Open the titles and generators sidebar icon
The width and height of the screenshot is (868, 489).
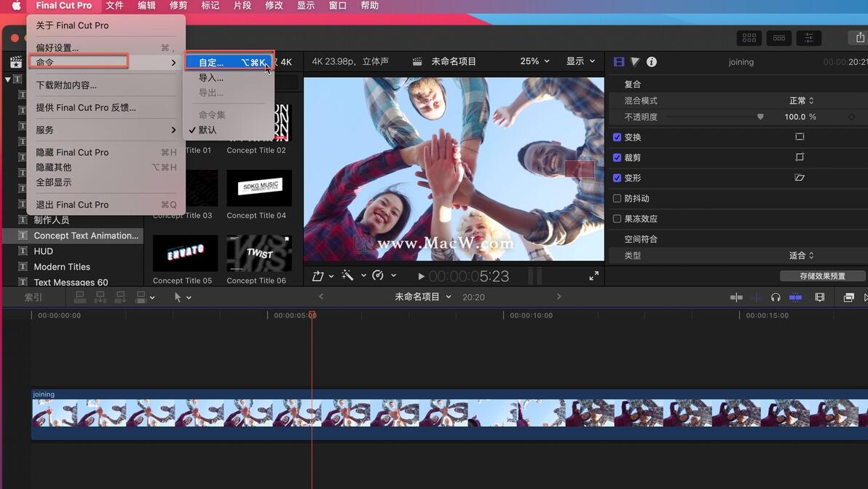tap(16, 62)
